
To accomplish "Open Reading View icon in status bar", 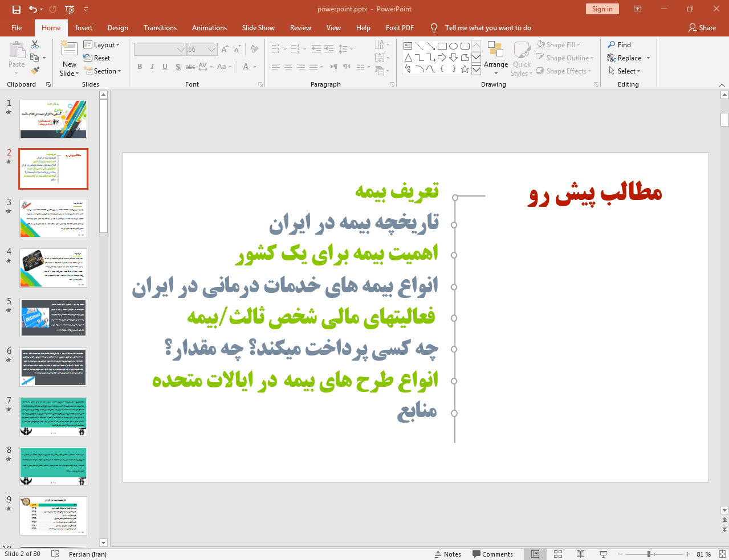I will coord(580,554).
